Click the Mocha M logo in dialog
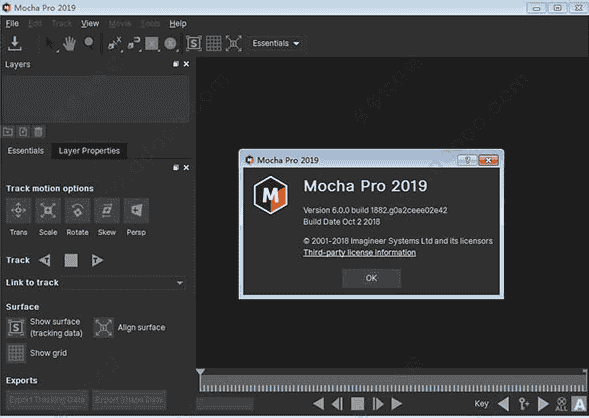This screenshot has width=589, height=418. point(271,195)
